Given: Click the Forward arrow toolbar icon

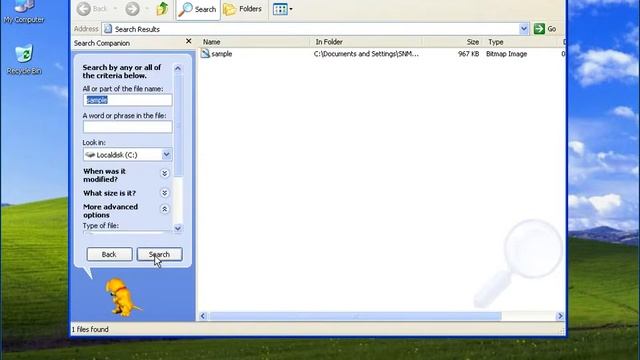Looking at the screenshot, I should (x=132, y=9).
